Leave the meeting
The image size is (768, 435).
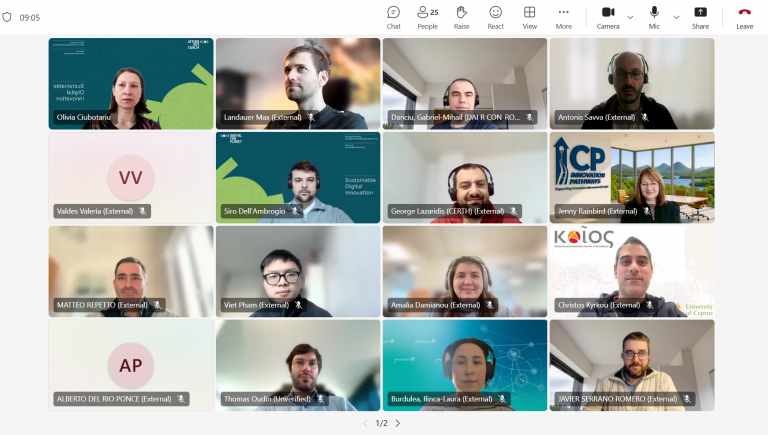click(744, 16)
